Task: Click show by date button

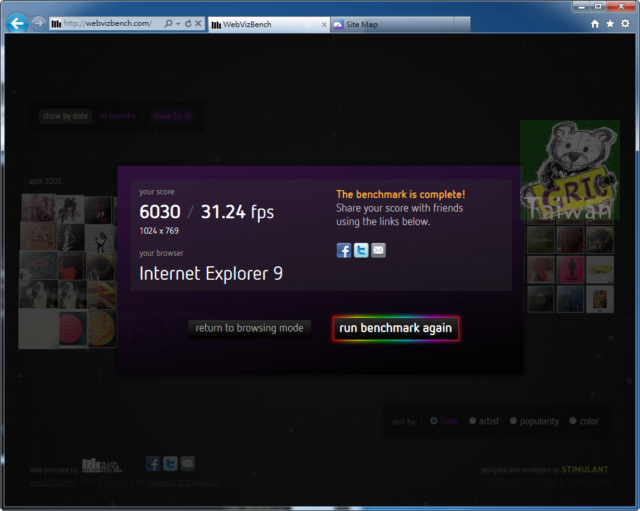Action: click(65, 116)
